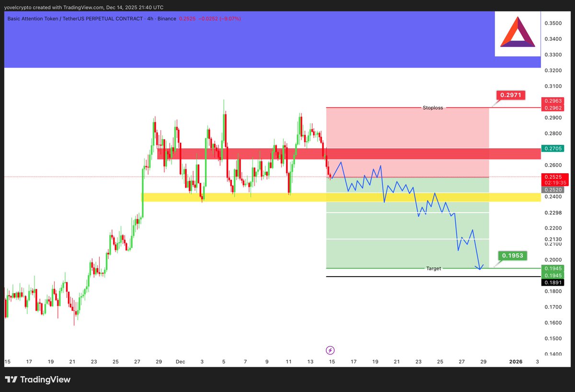Open the Basic Attention Token logo thumbnail
The height and width of the screenshot is (392, 575).
517,34
